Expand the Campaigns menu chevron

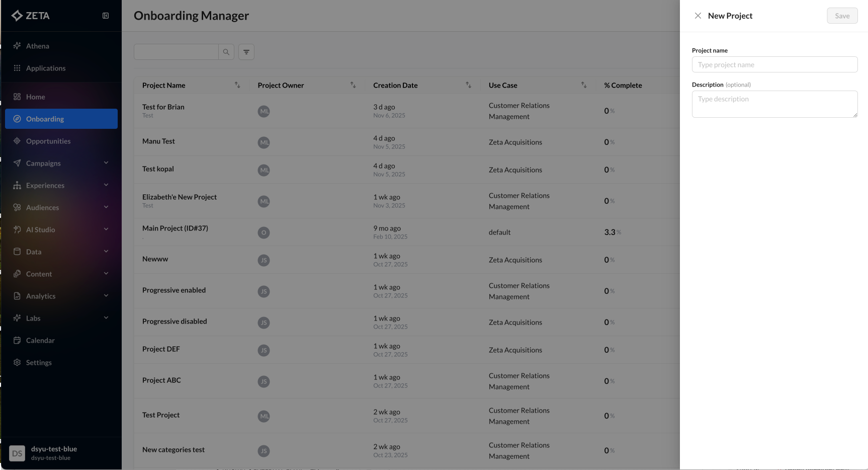[x=106, y=163]
